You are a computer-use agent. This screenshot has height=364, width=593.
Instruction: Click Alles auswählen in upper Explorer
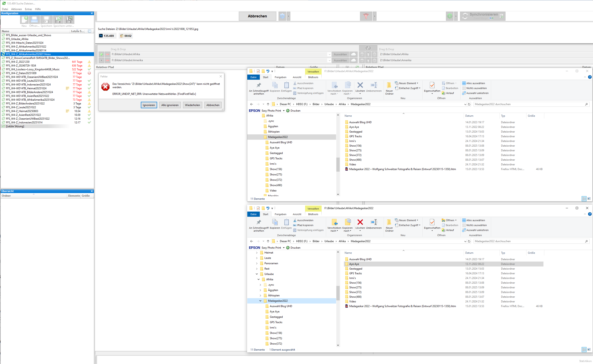pos(473,83)
